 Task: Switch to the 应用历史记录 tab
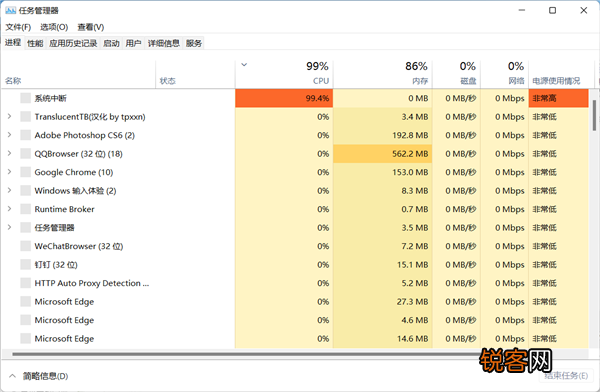(73, 43)
